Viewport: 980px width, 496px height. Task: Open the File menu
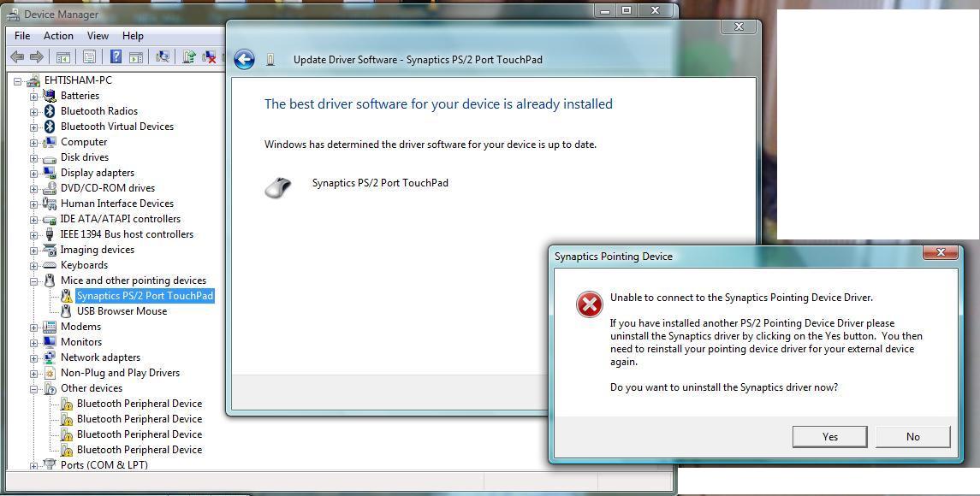(x=22, y=36)
